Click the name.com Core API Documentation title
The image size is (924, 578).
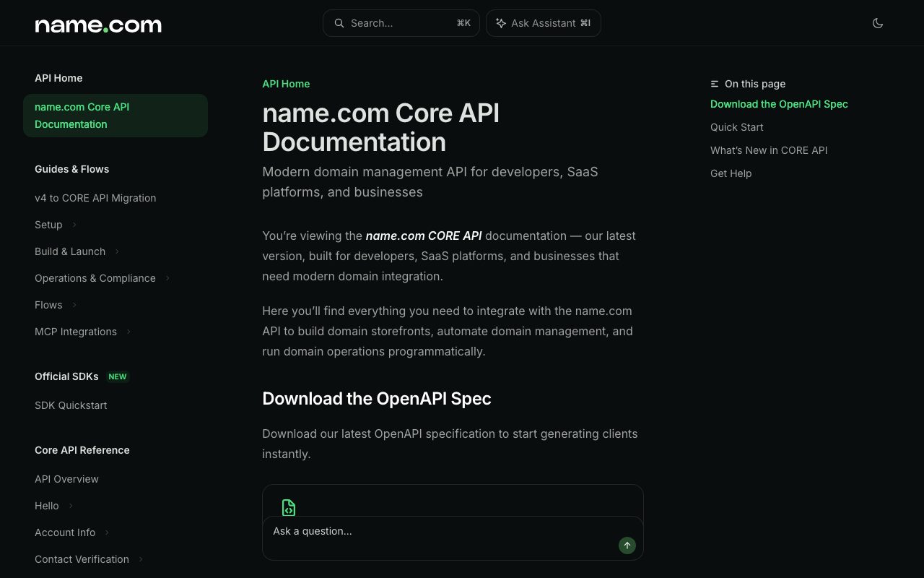point(381,127)
